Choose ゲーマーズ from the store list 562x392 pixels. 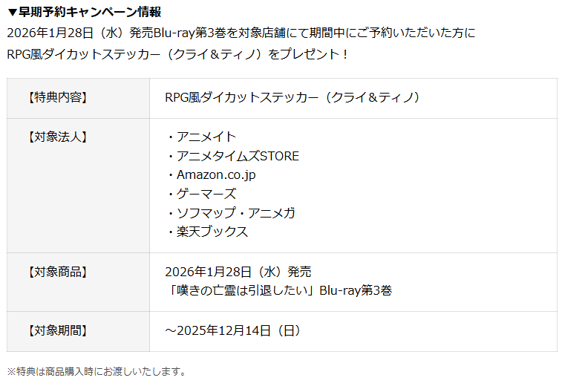206,194
